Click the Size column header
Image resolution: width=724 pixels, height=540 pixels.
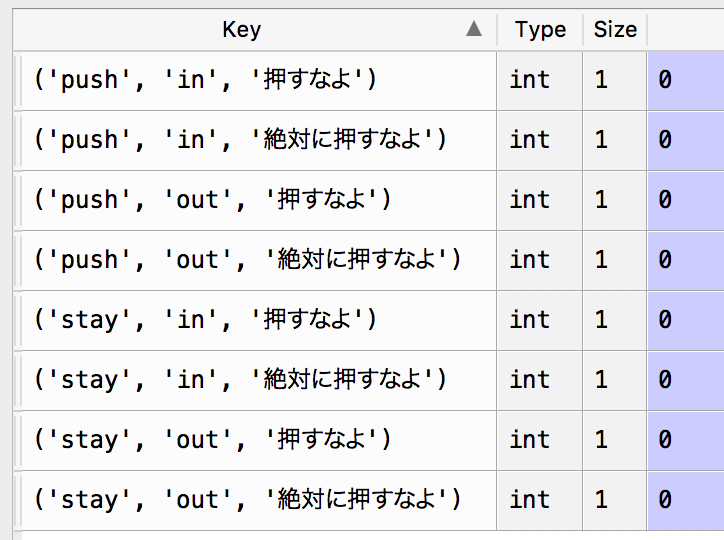615,30
